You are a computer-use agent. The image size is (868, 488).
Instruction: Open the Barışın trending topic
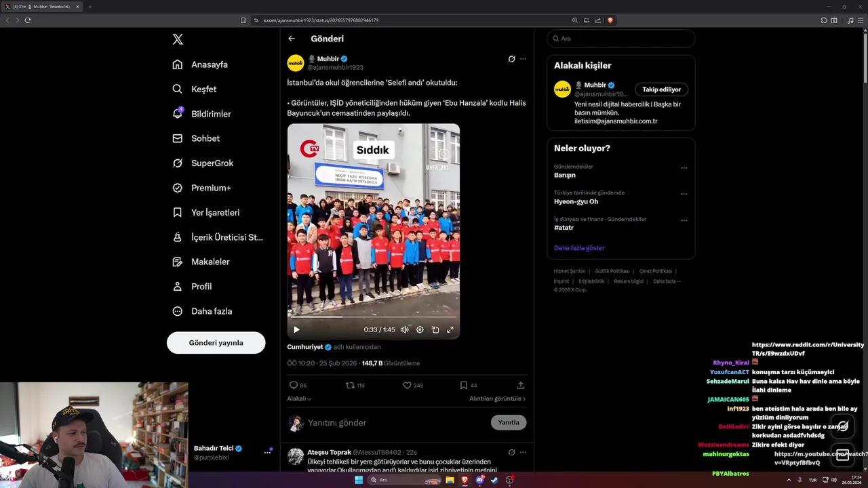pos(565,175)
